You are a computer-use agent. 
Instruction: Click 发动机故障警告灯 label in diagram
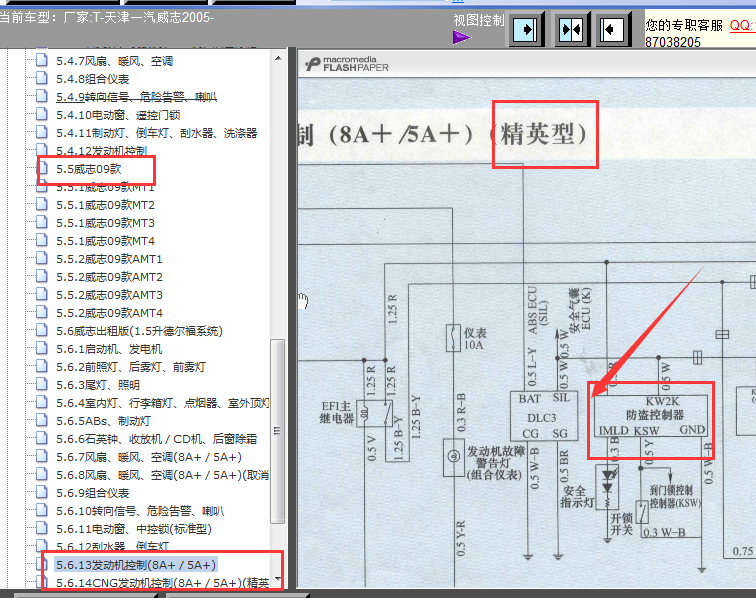click(495, 463)
